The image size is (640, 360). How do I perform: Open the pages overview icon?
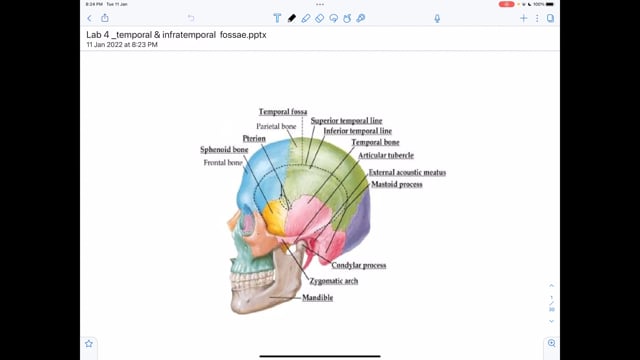click(550, 18)
